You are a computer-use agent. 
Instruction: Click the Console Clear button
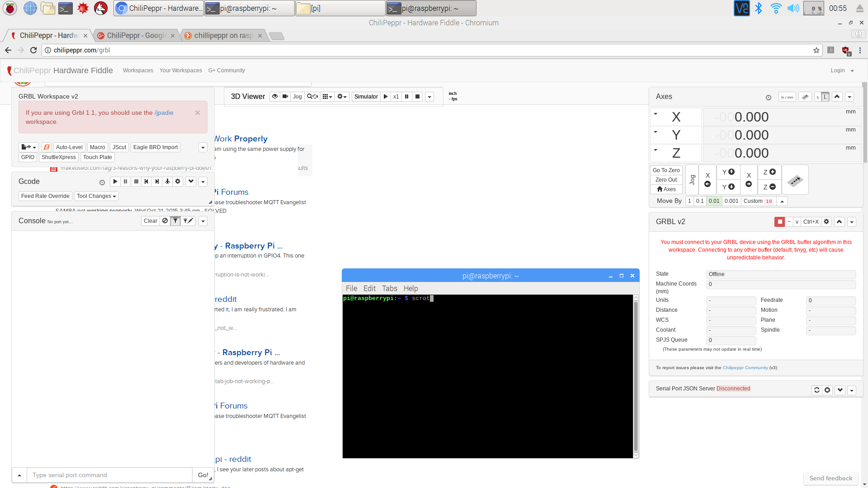point(151,221)
